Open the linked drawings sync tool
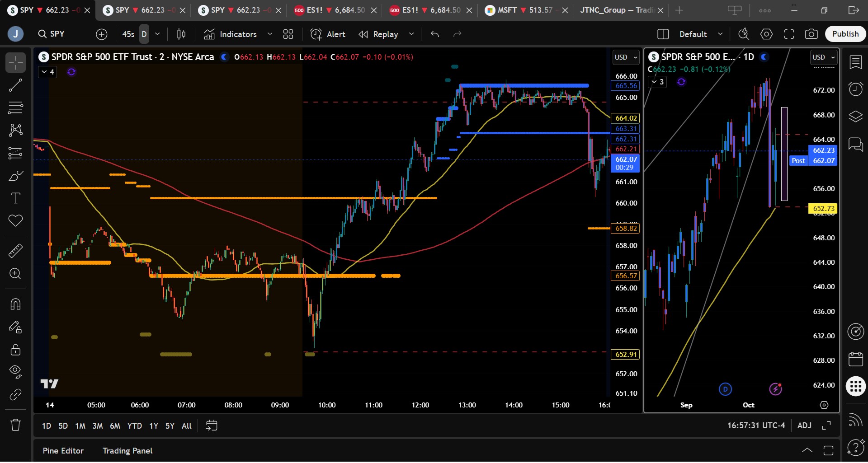Image resolution: width=868 pixels, height=463 pixels. [x=15, y=394]
